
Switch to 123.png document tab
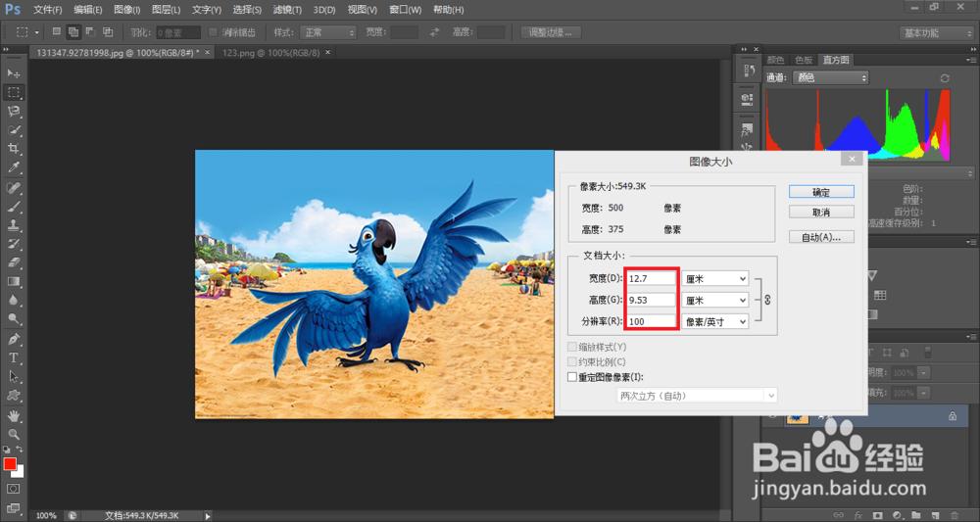tap(271, 53)
